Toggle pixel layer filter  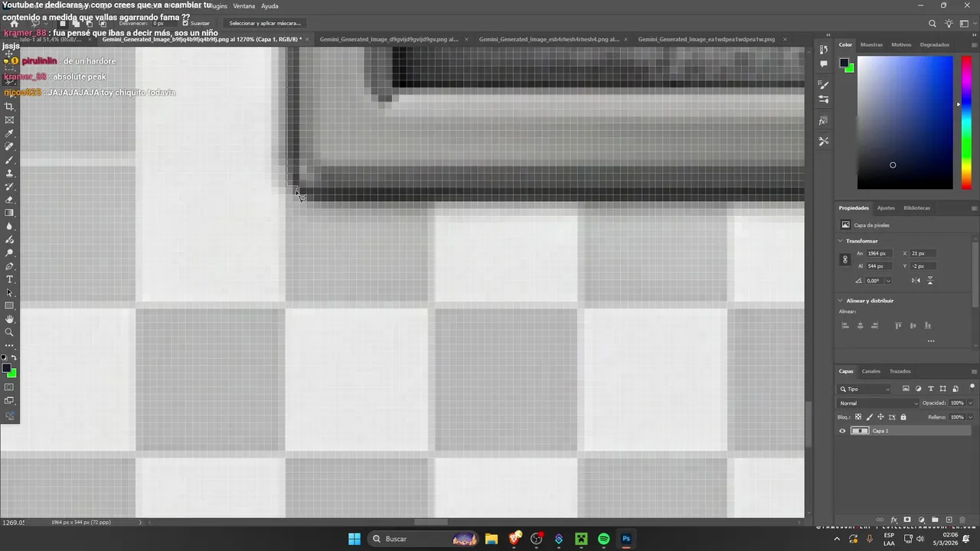click(x=906, y=389)
